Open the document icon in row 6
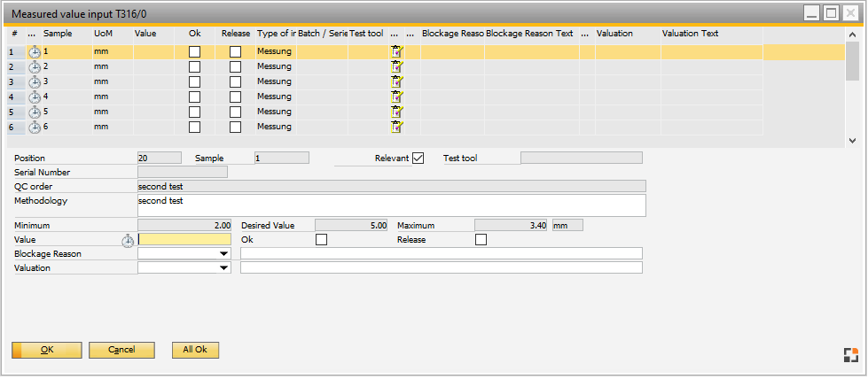The image size is (868, 379). tap(397, 128)
